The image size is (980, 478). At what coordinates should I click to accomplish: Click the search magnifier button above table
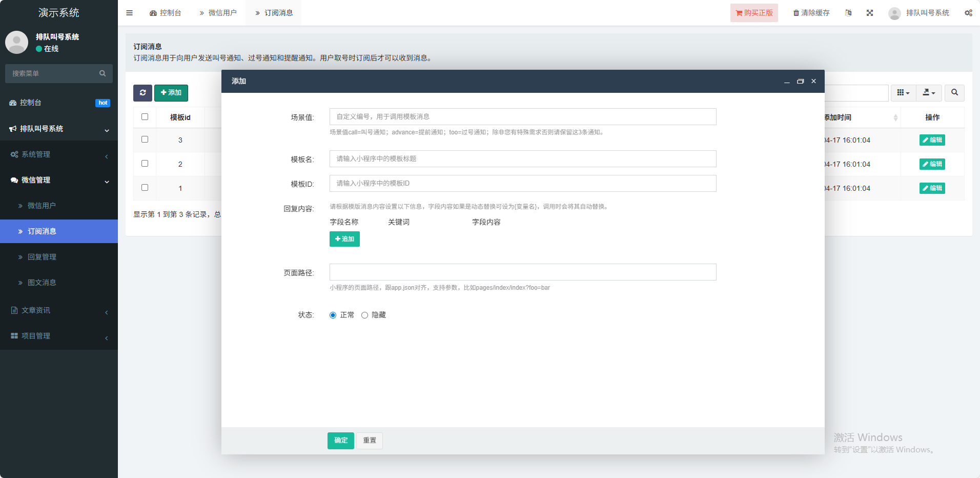tap(954, 93)
